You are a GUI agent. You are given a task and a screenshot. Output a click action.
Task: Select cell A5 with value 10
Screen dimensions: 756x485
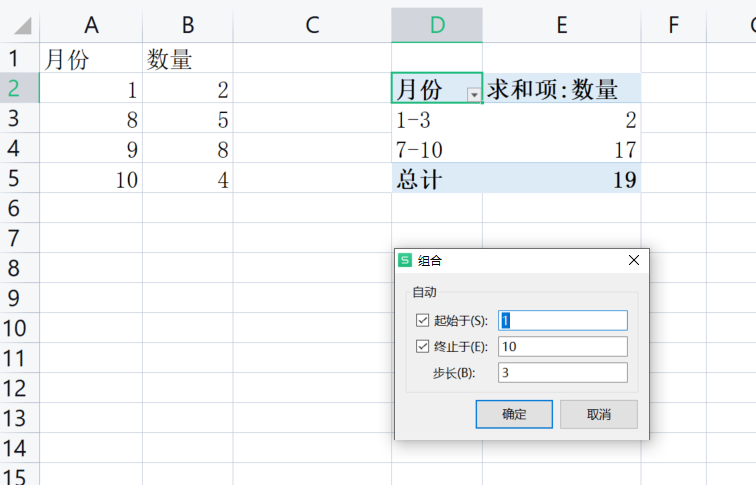pos(91,178)
